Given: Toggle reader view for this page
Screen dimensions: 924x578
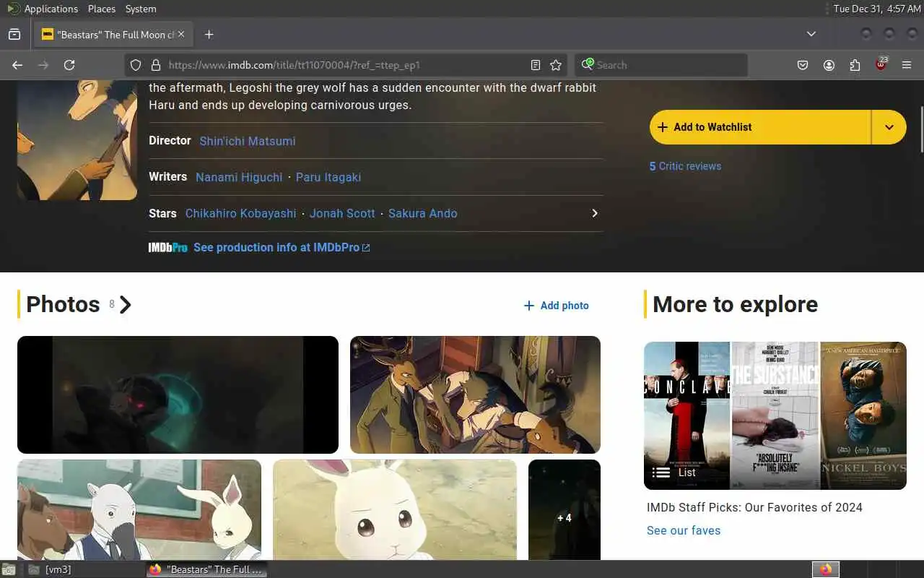Looking at the screenshot, I should coord(536,65).
